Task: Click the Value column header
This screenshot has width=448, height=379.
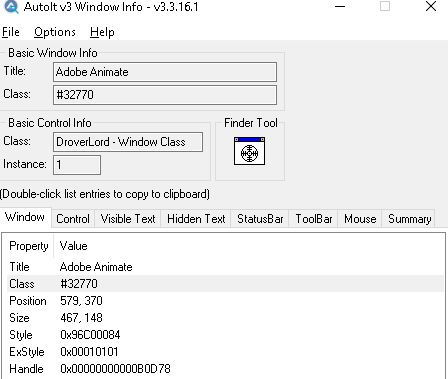Action: tap(73, 246)
